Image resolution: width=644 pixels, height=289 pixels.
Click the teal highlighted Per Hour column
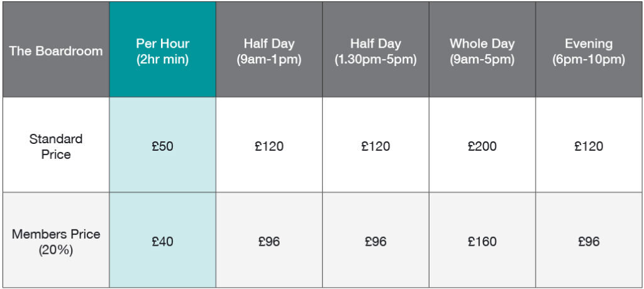click(x=163, y=144)
